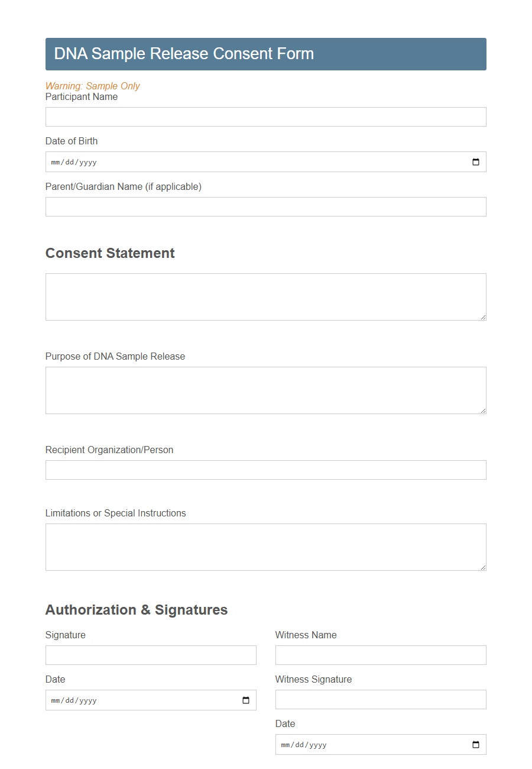Click the DNA Sample Release Consent Form header
The width and height of the screenshot is (532, 769).
point(183,54)
